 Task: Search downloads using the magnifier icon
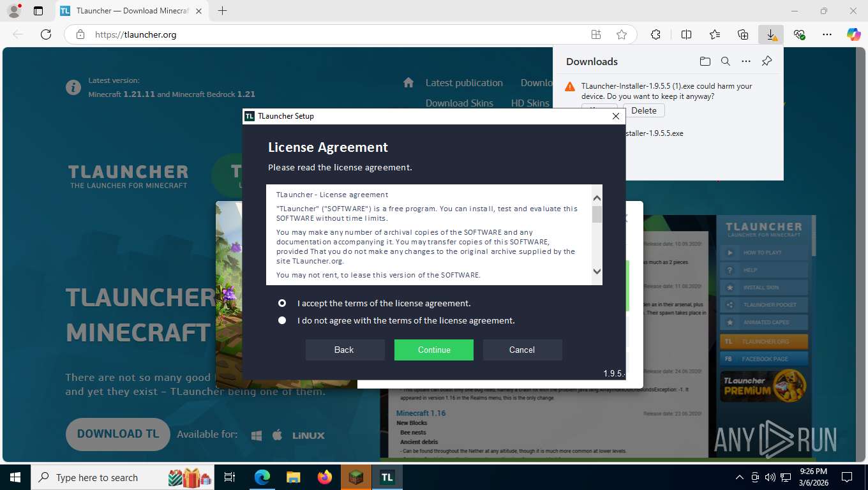725,61
